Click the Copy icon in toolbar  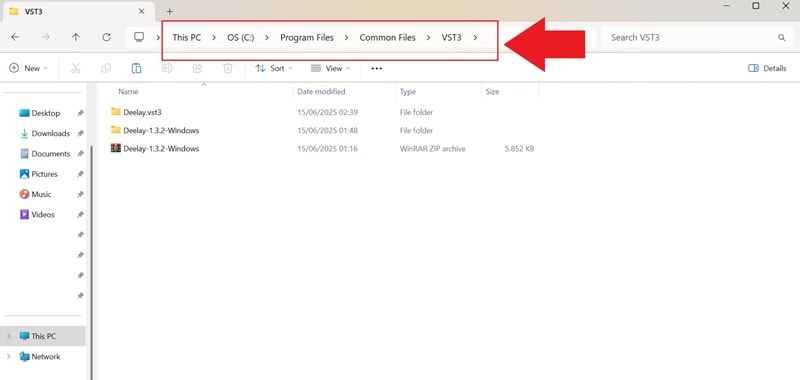[x=106, y=68]
